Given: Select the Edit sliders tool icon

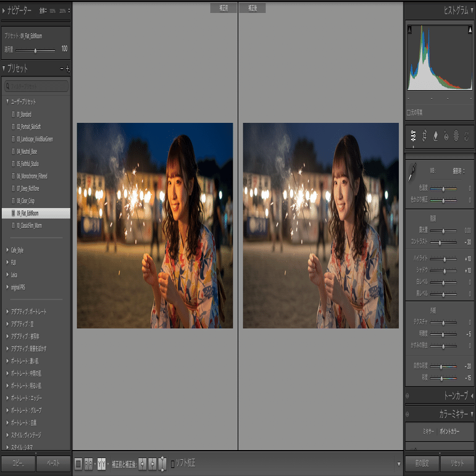Looking at the screenshot, I should pos(413,136).
